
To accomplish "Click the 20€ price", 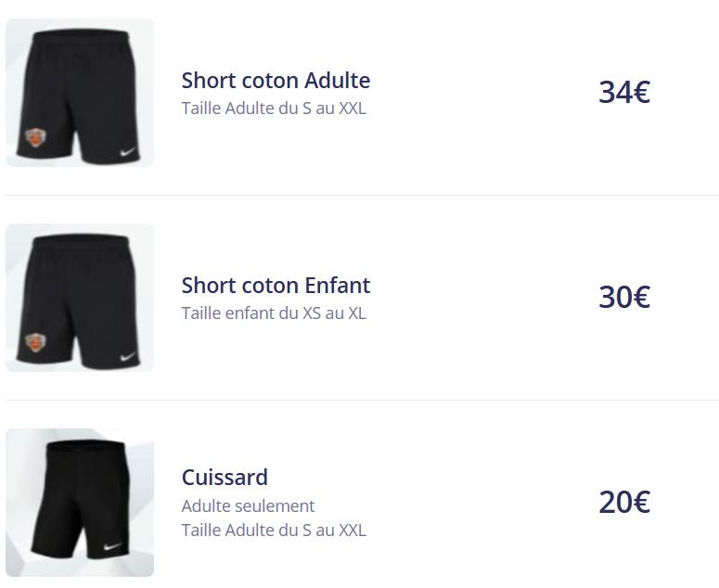I will click(x=624, y=502).
